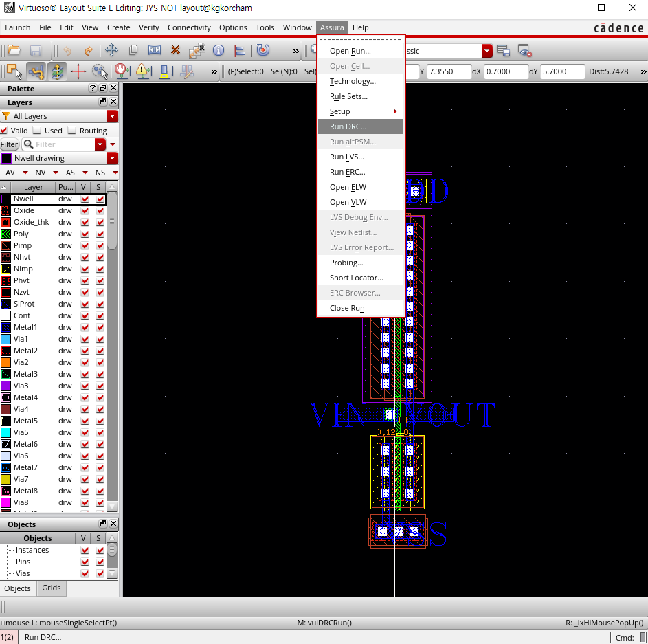Screen dimensions: 648x644
Task: Select Close Run menu entry
Action: pyautogui.click(x=360, y=308)
